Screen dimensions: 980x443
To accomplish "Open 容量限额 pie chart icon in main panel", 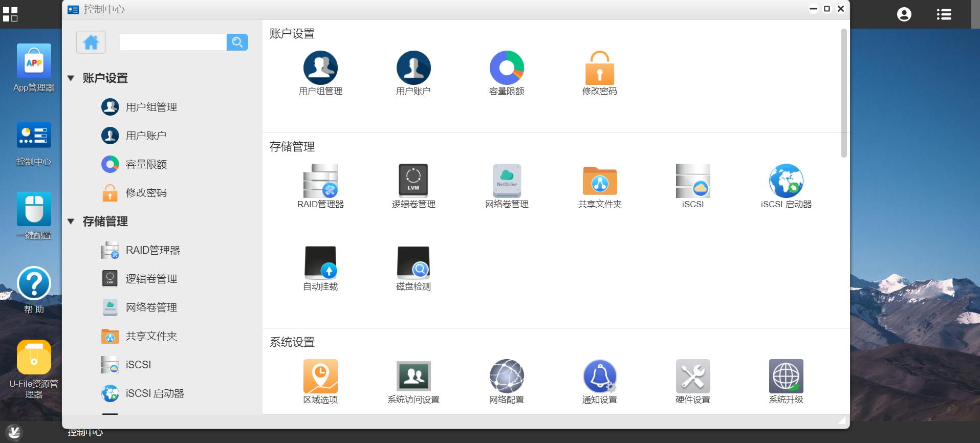I will pos(507,68).
